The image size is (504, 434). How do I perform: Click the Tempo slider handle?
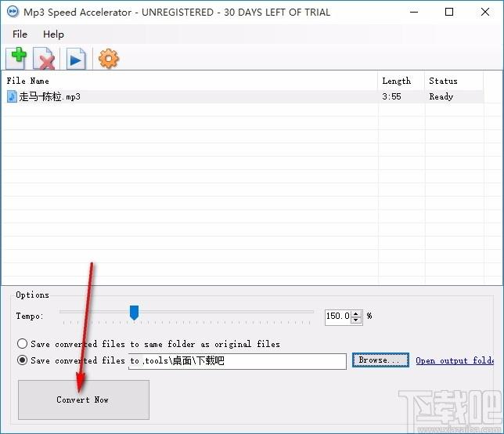[x=134, y=313]
